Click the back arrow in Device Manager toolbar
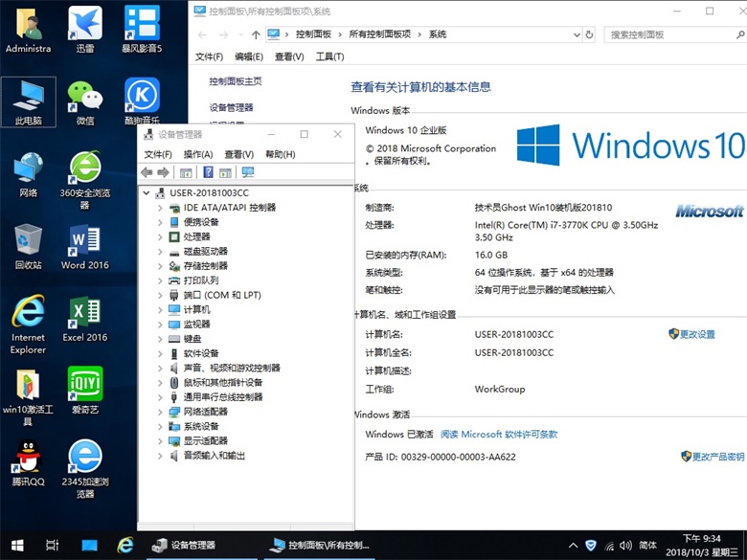The width and height of the screenshot is (747, 560). coord(147,172)
